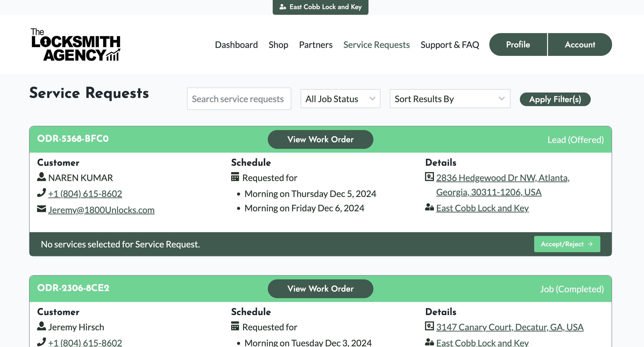Expand the Sort Results By selector
Viewport: 644px width, 347px height.
click(x=449, y=99)
